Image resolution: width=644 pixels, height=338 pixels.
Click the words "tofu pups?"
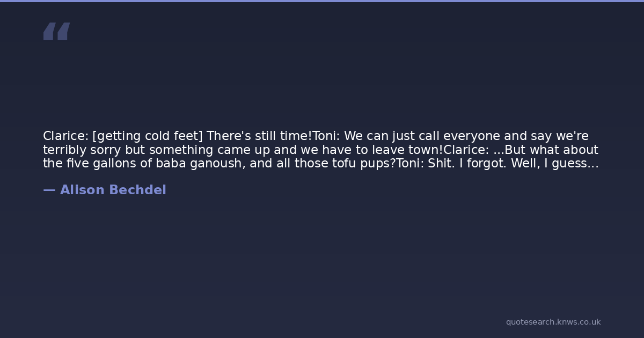(x=365, y=164)
